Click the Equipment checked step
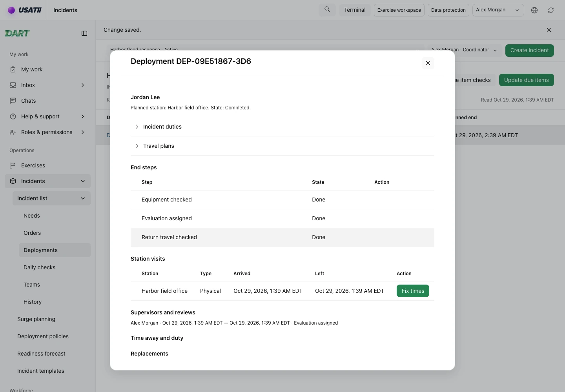 pos(167,200)
